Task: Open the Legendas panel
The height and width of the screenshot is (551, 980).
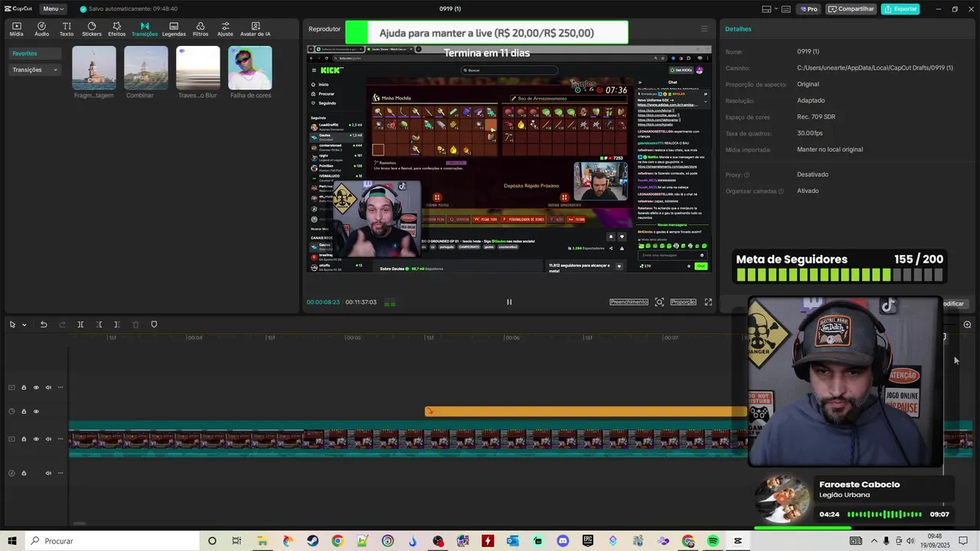Action: click(x=174, y=29)
